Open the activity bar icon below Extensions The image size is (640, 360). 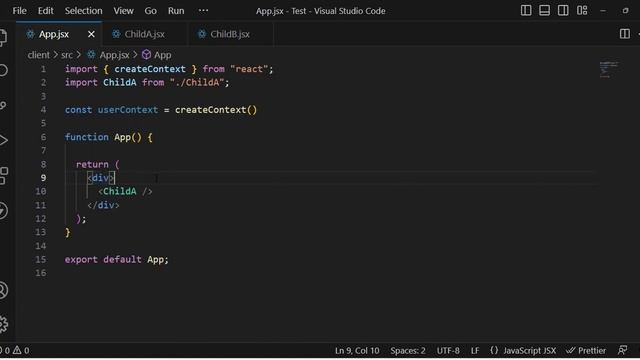point(3,211)
